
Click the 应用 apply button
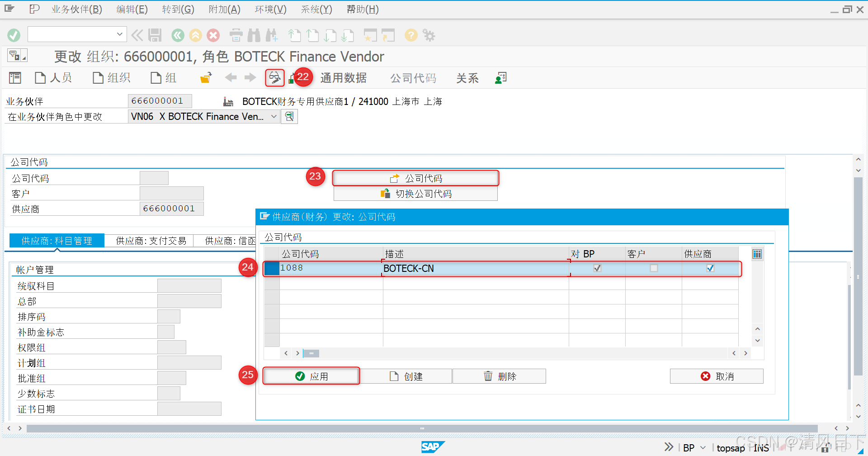coord(311,376)
